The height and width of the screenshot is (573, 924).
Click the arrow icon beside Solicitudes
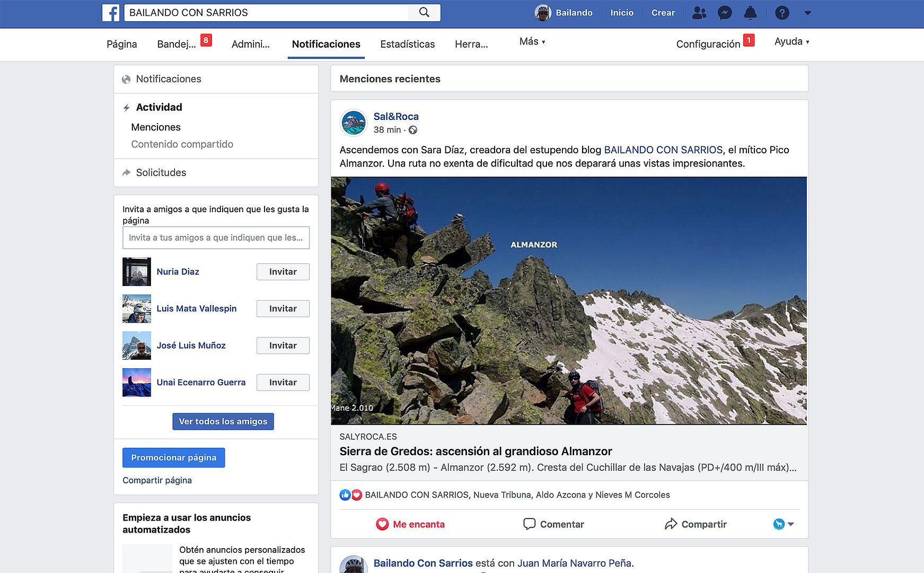(126, 172)
